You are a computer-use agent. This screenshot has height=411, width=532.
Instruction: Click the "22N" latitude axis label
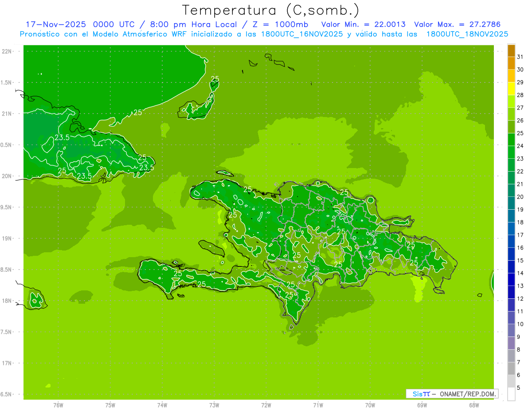tap(8, 51)
